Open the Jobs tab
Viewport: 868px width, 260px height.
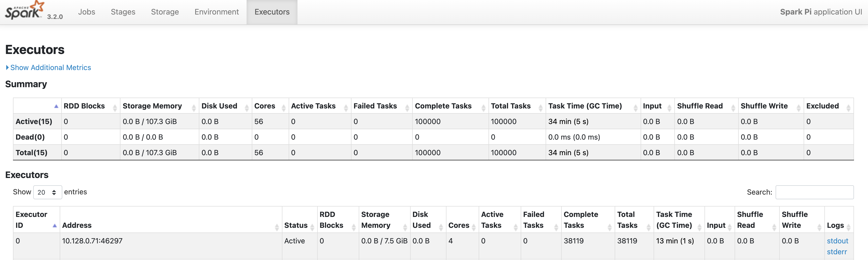tap(87, 12)
